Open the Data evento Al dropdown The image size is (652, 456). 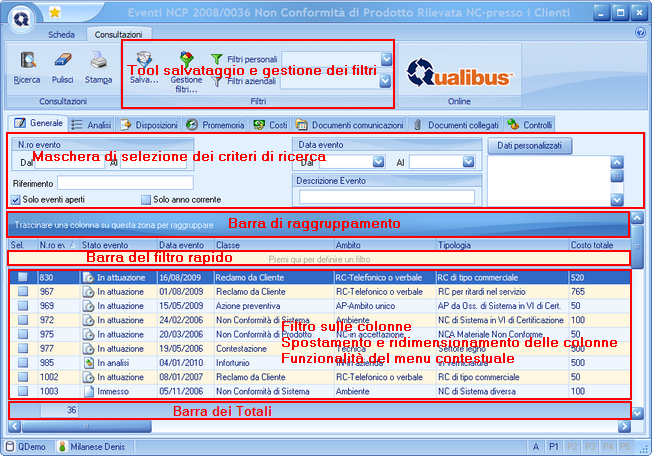click(x=450, y=161)
